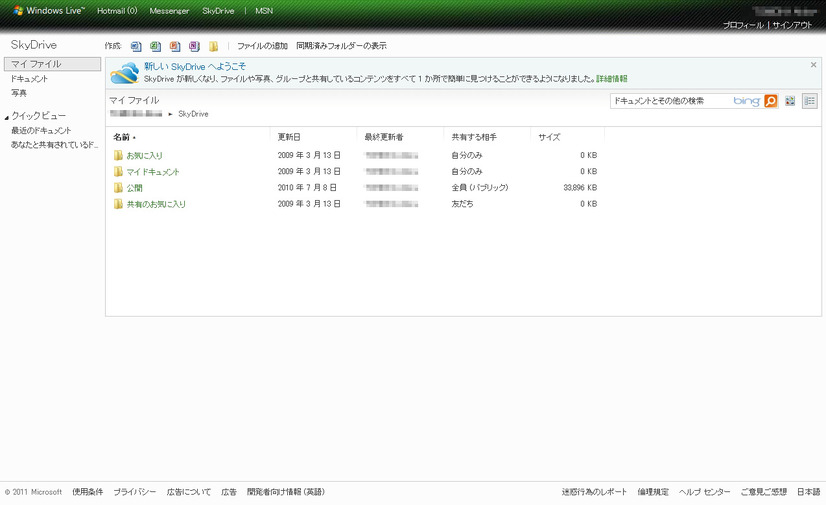The image size is (826, 505).
Task: Select マイ ファイル in the sidebar
Action: (52, 64)
